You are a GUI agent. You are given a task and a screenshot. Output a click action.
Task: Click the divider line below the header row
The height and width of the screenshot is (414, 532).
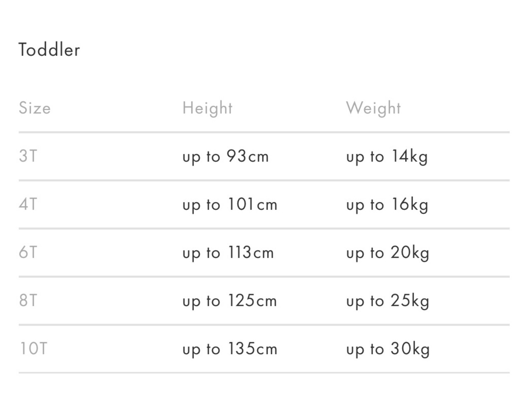point(264,132)
